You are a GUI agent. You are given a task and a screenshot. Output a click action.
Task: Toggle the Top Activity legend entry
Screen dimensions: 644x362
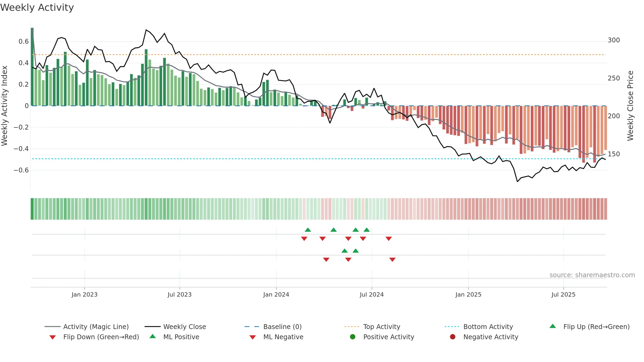[372, 327]
